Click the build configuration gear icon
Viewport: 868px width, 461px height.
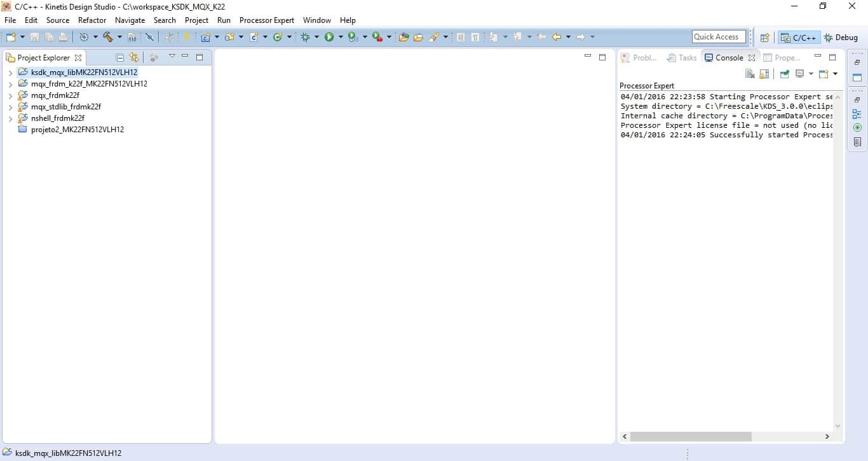tap(84, 37)
